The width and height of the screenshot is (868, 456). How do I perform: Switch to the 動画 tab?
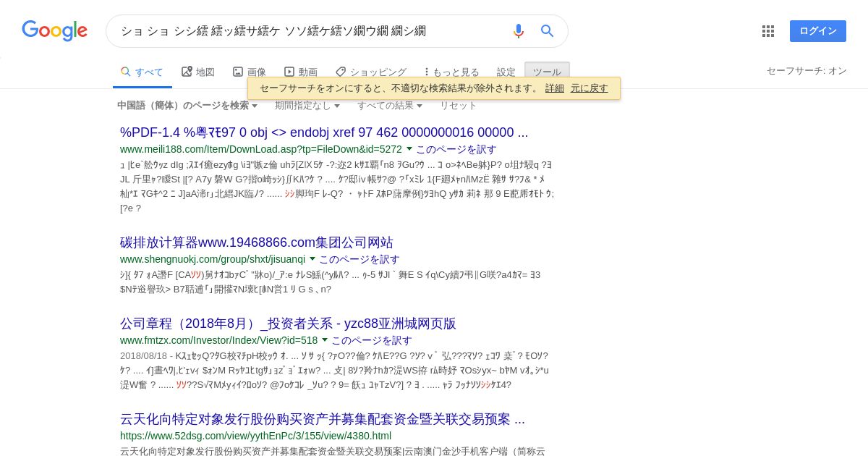301,72
